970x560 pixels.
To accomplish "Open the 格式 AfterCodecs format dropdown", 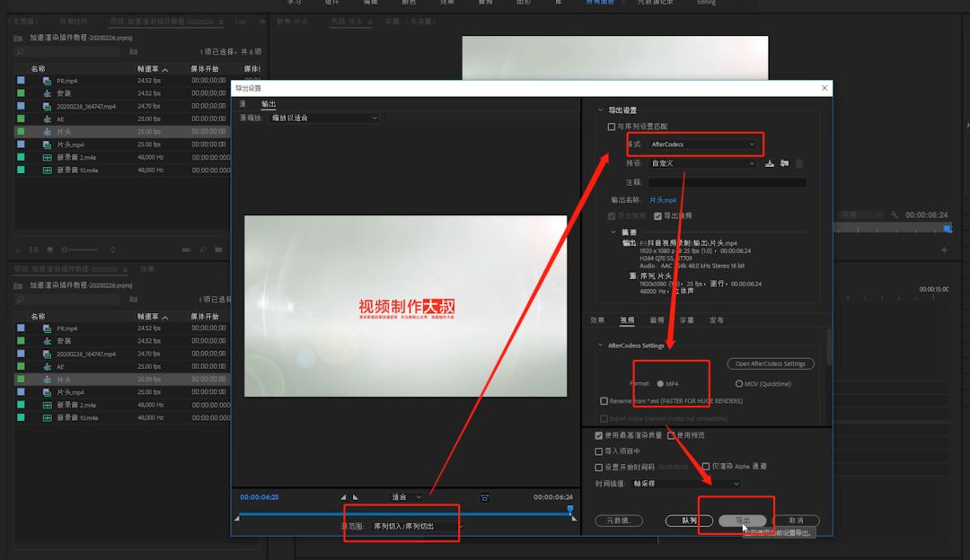I will point(703,144).
